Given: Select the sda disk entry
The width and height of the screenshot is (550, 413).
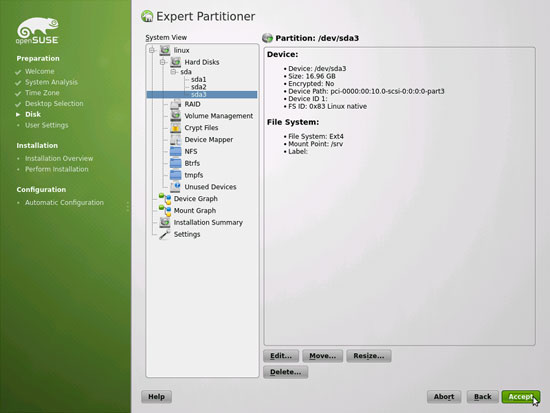Looking at the screenshot, I should (x=186, y=72).
